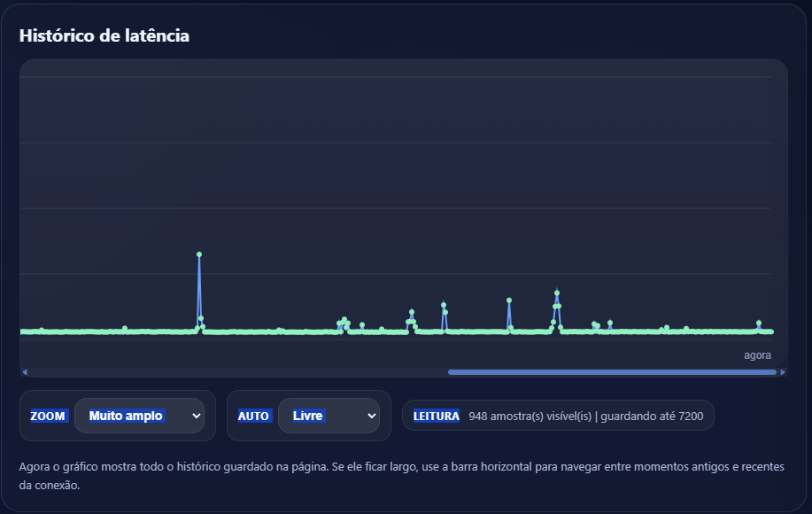Click the left scroll arrow under the chart
The width and height of the screenshot is (812, 514).
(x=25, y=372)
